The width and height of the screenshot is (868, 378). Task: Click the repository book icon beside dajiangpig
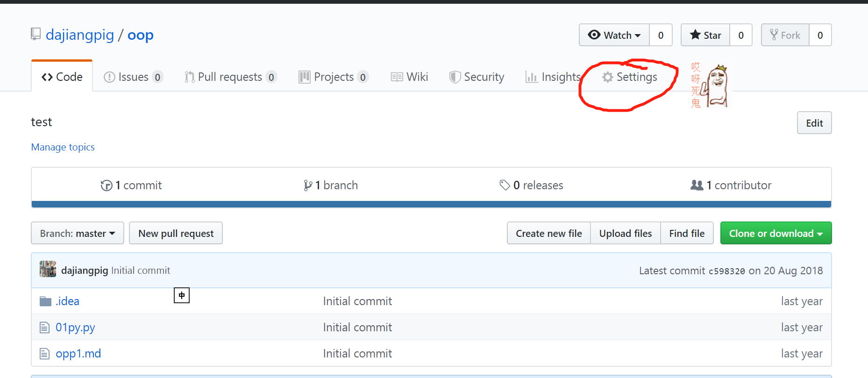click(36, 34)
